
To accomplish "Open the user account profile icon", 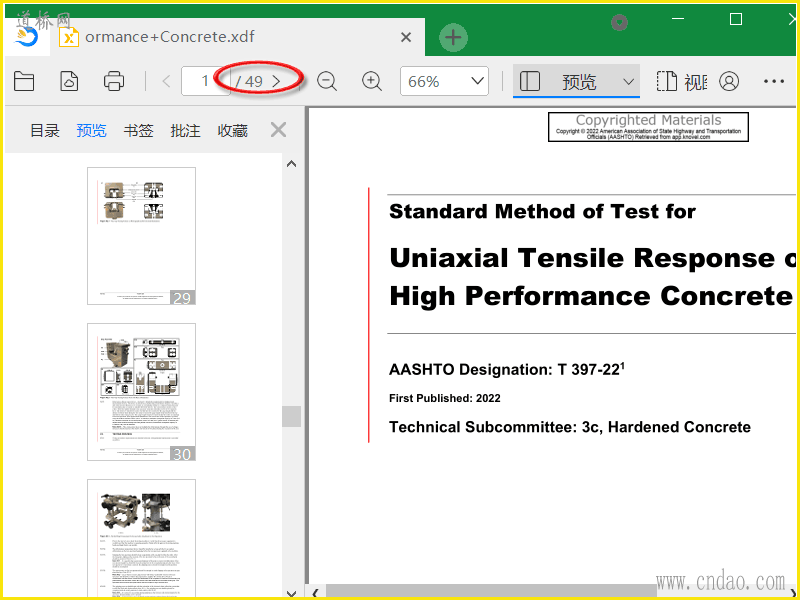I will (x=729, y=81).
